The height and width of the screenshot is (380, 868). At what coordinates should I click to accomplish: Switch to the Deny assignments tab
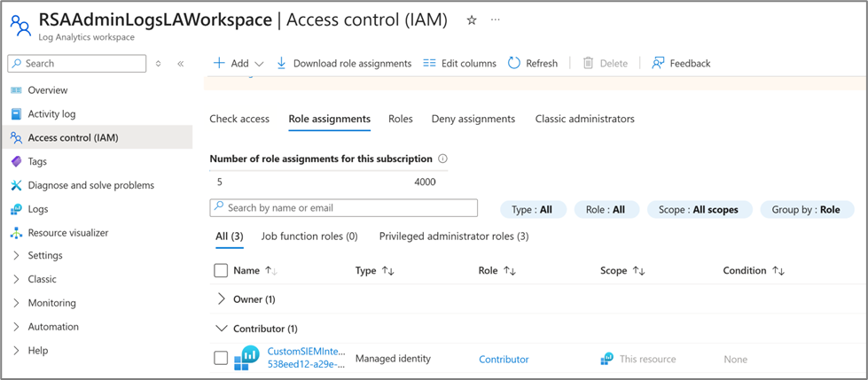point(473,119)
